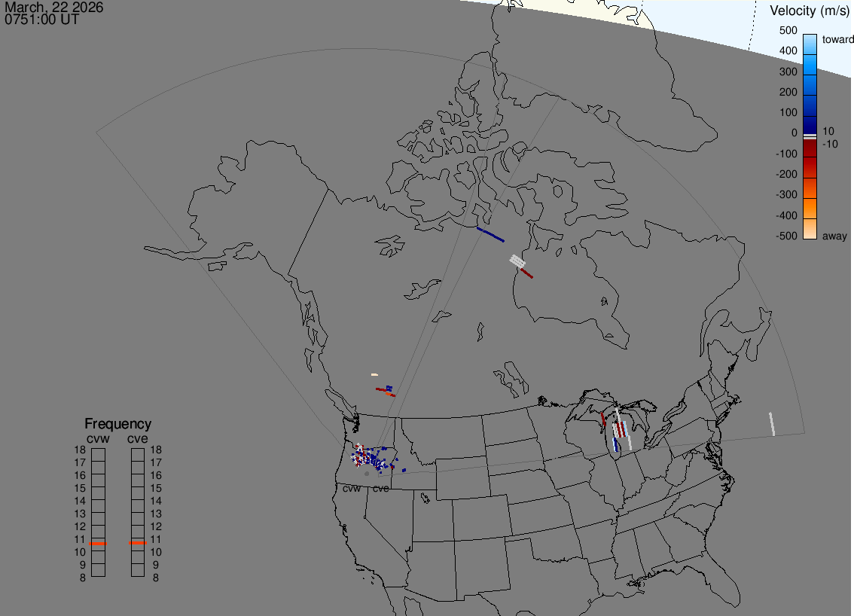This screenshot has height=616, width=854.
Task: Click the pale peach echo patch in Alberta
Action: coord(375,375)
